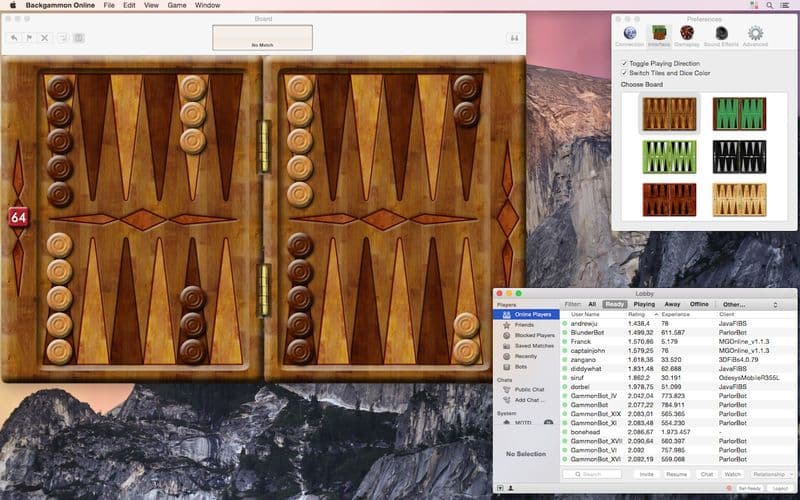Choose the brown wooden board thumbnail
Image resolution: width=800 pixels, height=500 pixels.
pos(669,114)
